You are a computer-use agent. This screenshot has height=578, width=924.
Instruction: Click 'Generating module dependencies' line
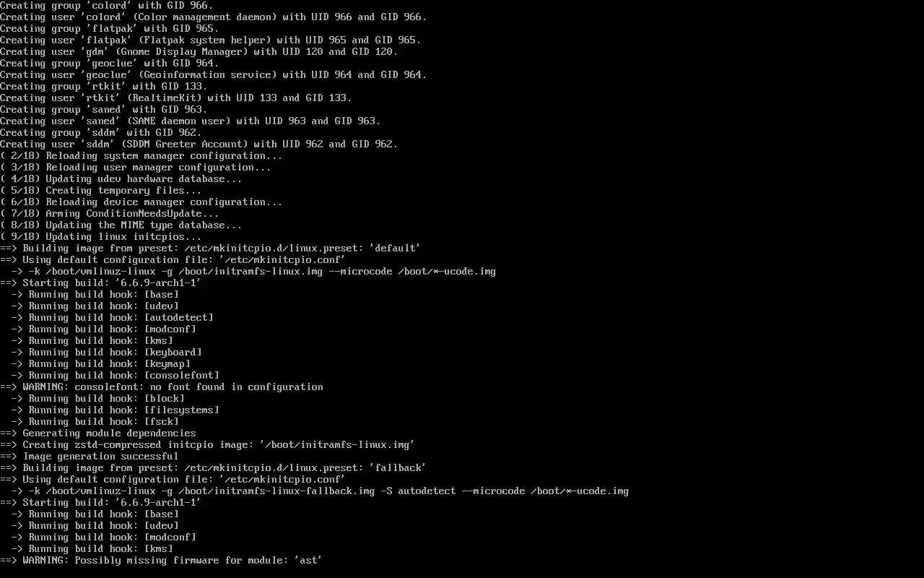(x=97, y=433)
